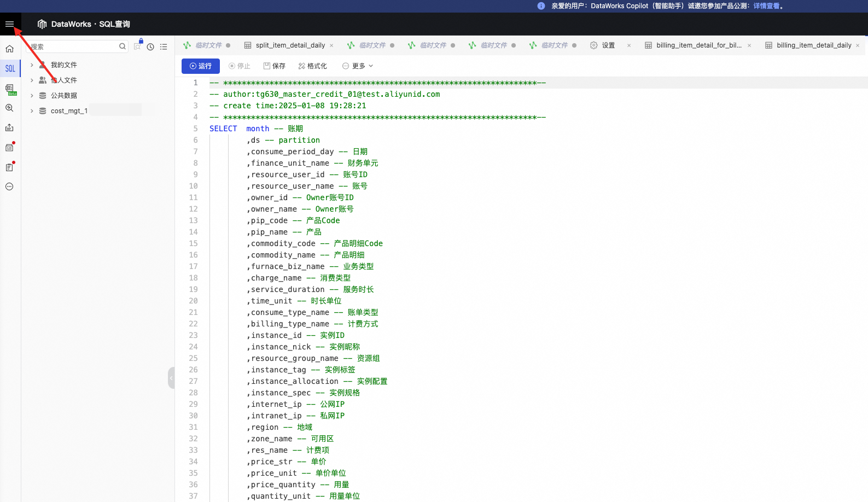Expand the 公共数据 tree node
The width and height of the screenshot is (868, 502).
(x=32, y=96)
